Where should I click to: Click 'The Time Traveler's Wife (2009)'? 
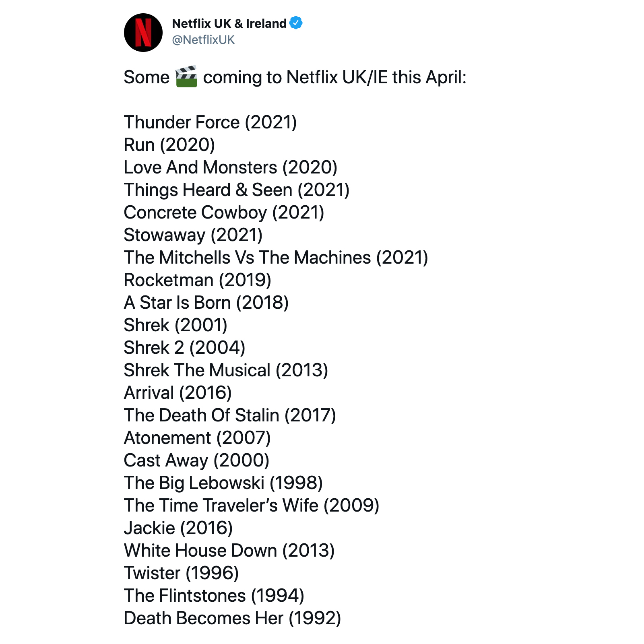[252, 506]
